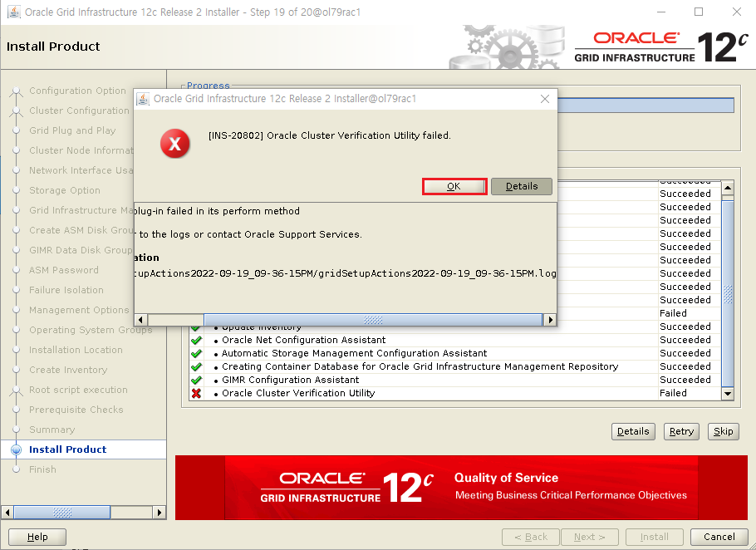This screenshot has height=550, width=756.
Task: Select the Configuration Option step
Action: point(77,91)
